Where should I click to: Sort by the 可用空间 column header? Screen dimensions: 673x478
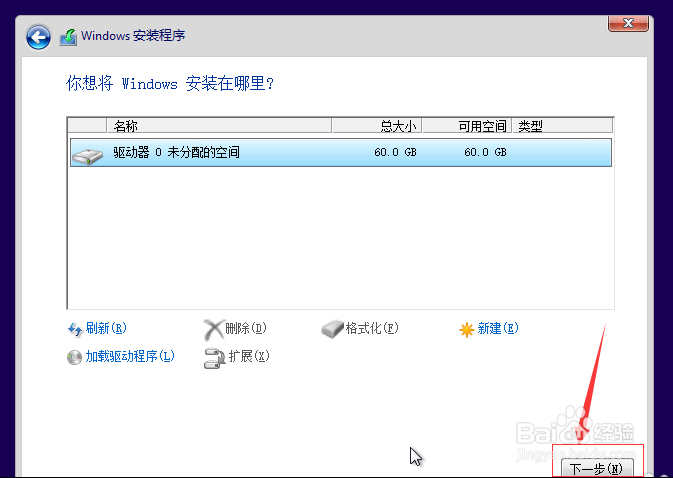(467, 126)
